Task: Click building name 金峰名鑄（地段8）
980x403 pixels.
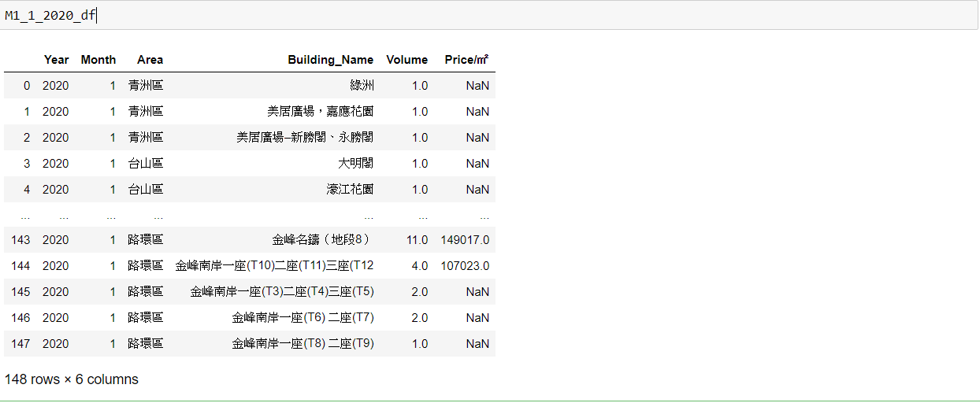Action: 323,240
